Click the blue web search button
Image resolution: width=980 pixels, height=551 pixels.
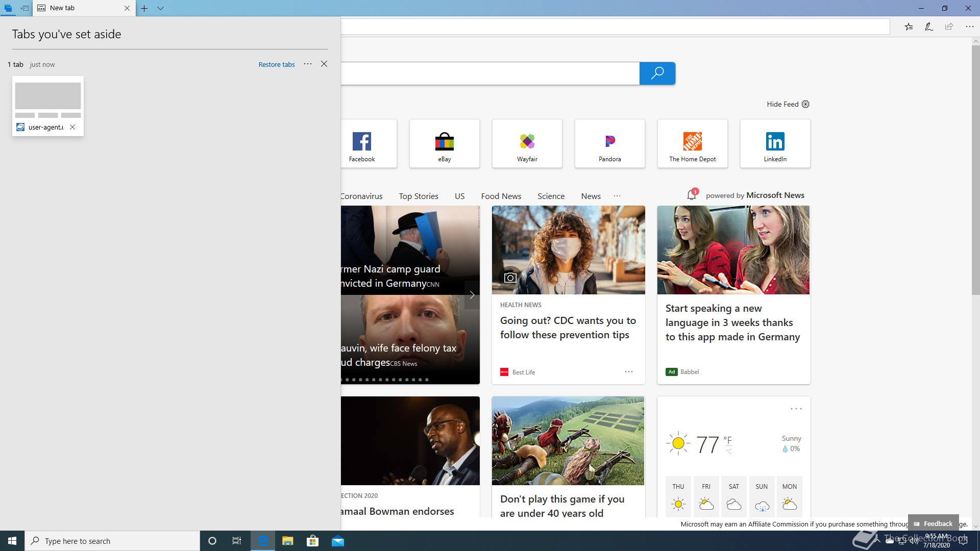point(657,73)
